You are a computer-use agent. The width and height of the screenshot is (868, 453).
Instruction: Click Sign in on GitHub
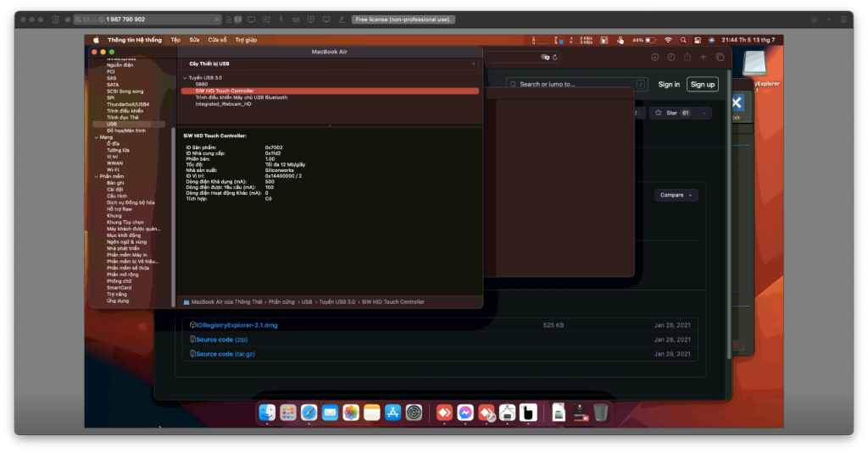[669, 84]
